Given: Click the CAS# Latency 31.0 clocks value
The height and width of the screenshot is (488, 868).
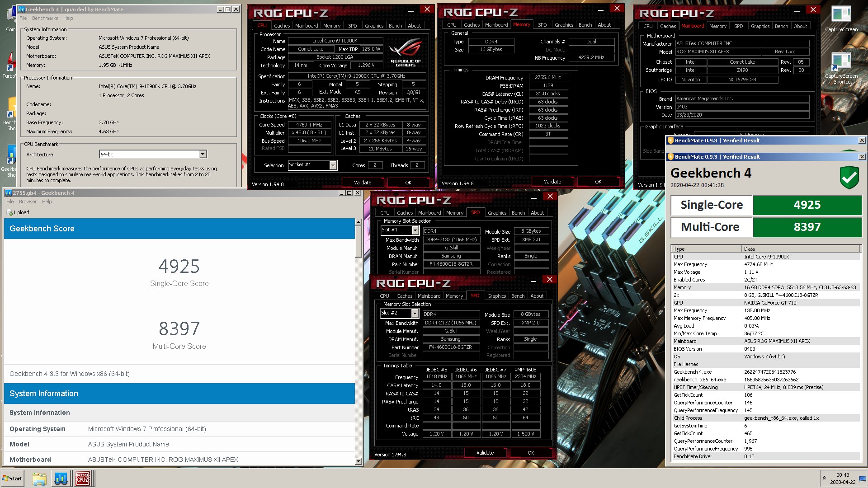Looking at the screenshot, I should click(x=548, y=94).
